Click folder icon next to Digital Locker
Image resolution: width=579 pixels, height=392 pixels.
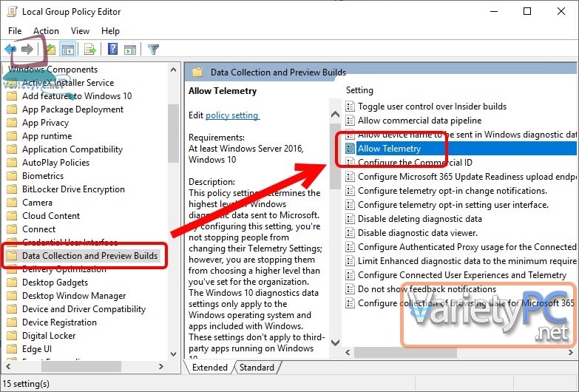tap(12, 336)
